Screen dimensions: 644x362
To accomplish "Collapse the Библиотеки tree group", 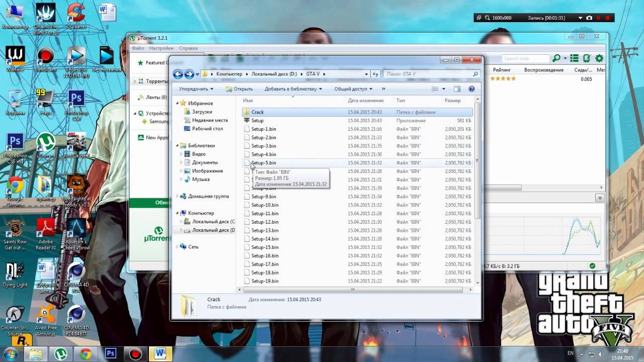I will coord(178,146).
